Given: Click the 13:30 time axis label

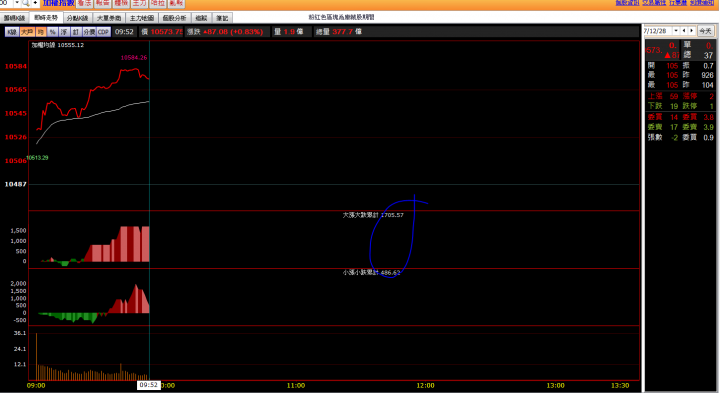Looking at the screenshot, I should click(620, 385).
